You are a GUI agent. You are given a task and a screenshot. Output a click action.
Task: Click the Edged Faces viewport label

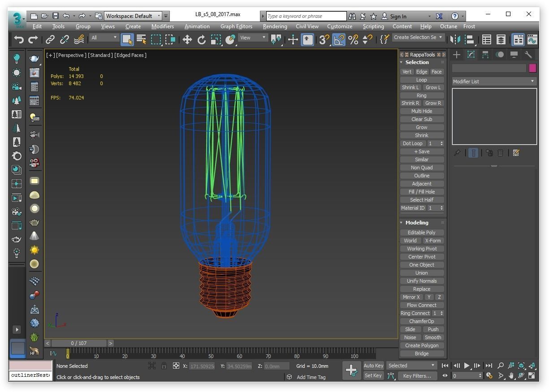tap(130, 55)
